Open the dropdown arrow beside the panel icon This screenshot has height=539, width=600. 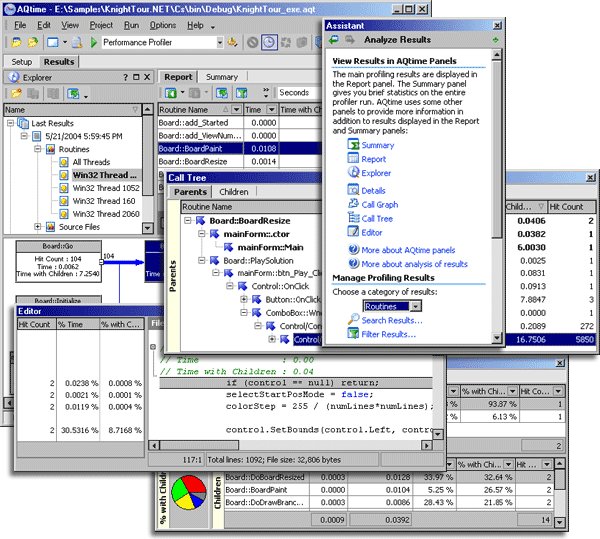click(65, 42)
